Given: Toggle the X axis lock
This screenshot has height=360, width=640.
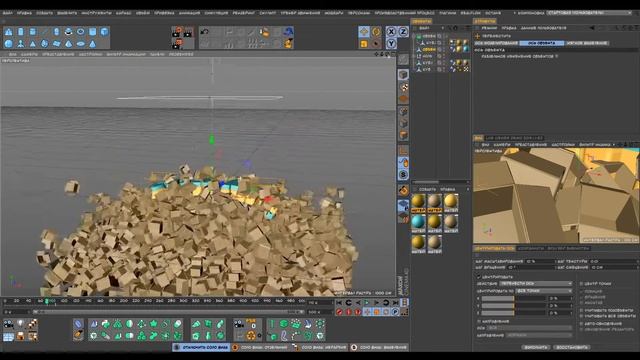Looking at the screenshot, I should (x=391, y=31).
